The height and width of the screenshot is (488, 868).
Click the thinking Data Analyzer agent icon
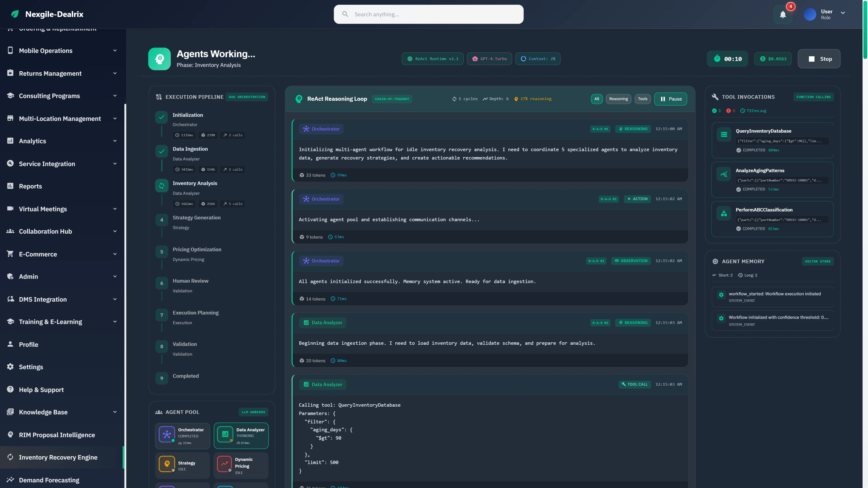point(225,434)
